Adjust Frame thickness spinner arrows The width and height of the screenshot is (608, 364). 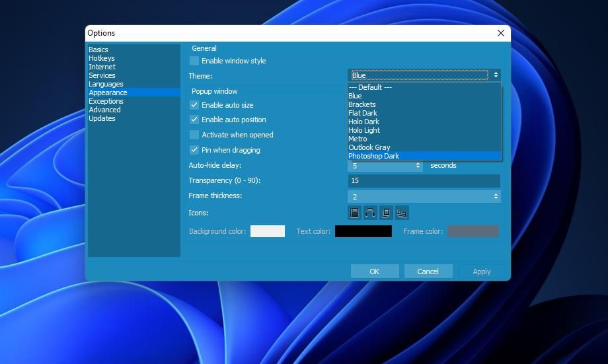(x=496, y=197)
